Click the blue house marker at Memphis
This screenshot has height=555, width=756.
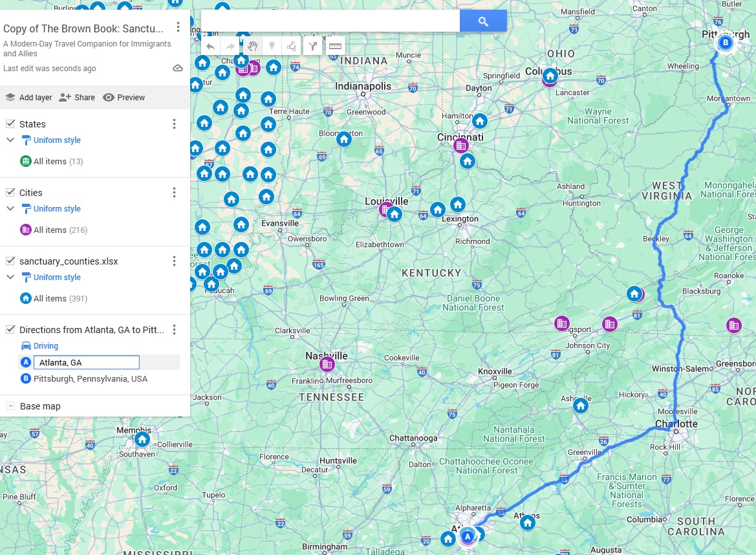point(142,439)
